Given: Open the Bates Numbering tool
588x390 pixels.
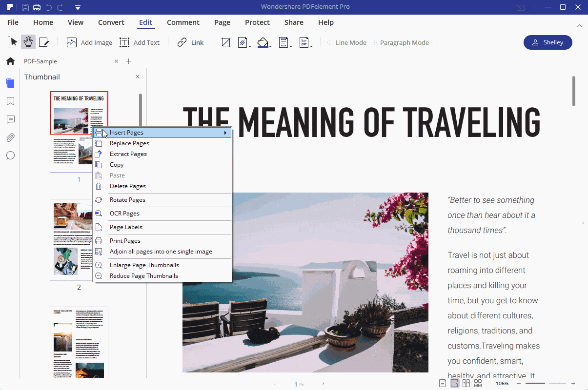Looking at the screenshot, I should tap(305, 42).
